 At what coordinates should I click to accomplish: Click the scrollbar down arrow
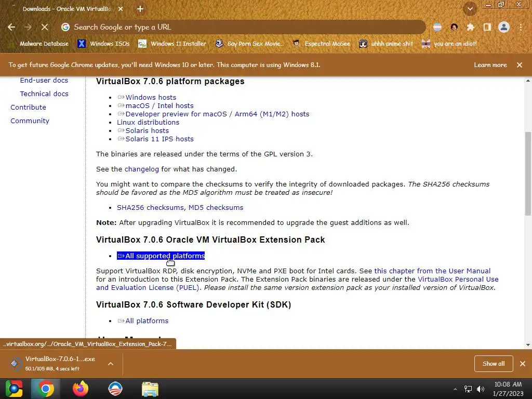pos(528,345)
